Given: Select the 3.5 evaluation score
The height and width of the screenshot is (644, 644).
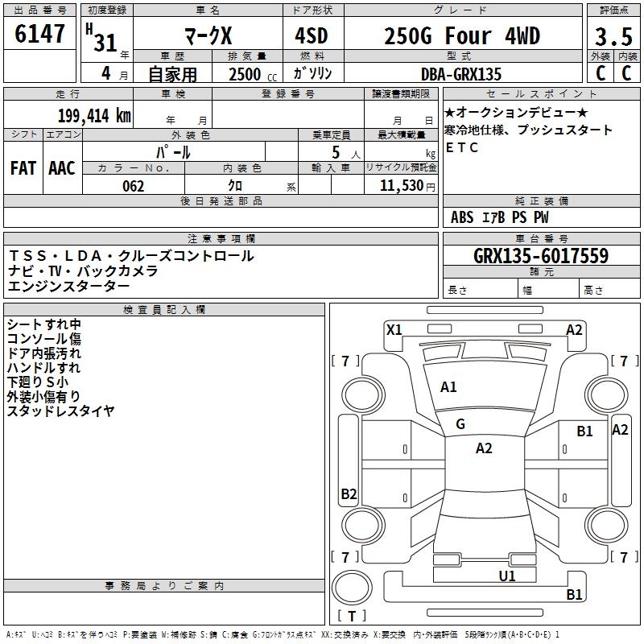Looking at the screenshot, I should pyautogui.click(x=613, y=37).
